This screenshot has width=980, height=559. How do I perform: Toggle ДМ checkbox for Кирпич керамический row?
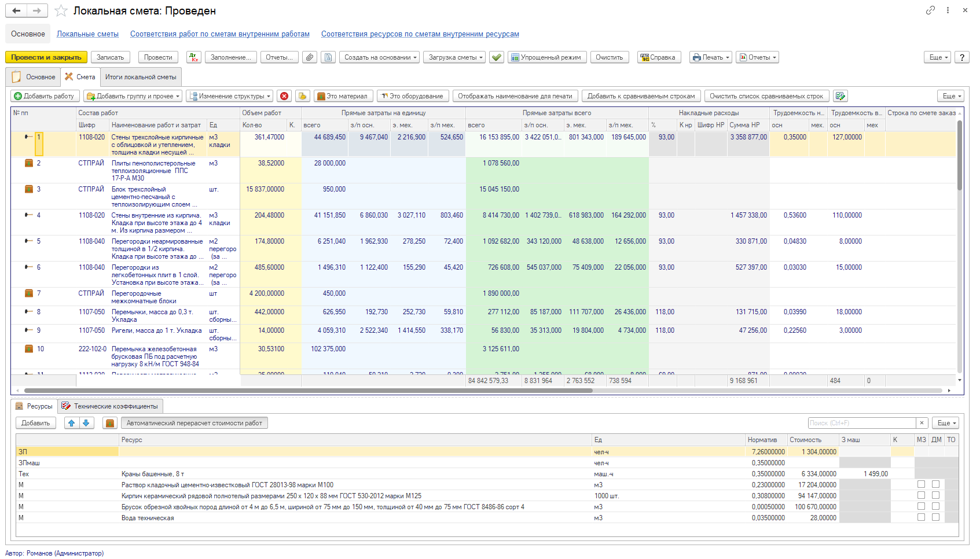pos(935,495)
